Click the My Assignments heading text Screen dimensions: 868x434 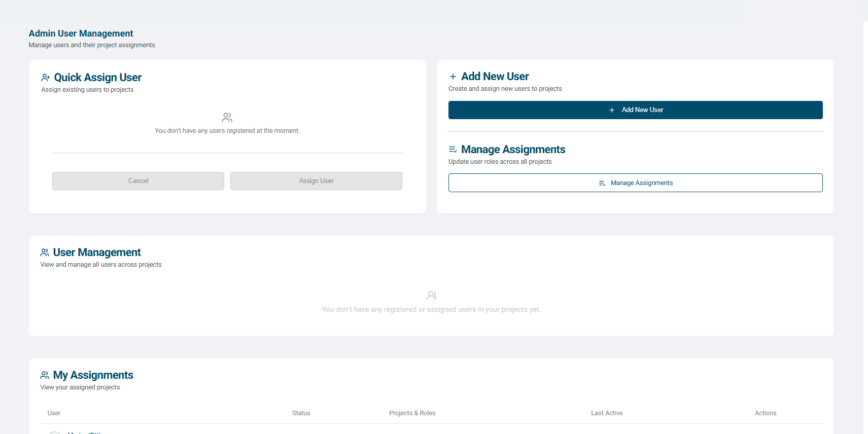coord(93,375)
